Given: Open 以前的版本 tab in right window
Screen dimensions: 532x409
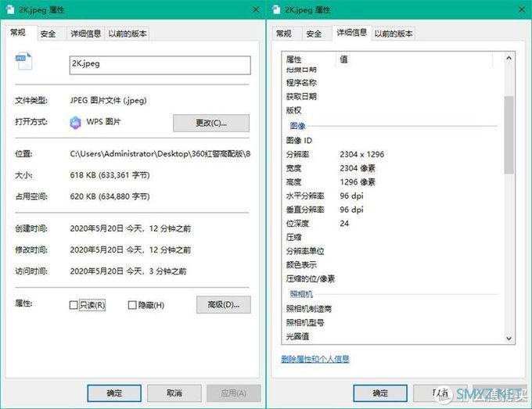Looking at the screenshot, I should [394, 34].
